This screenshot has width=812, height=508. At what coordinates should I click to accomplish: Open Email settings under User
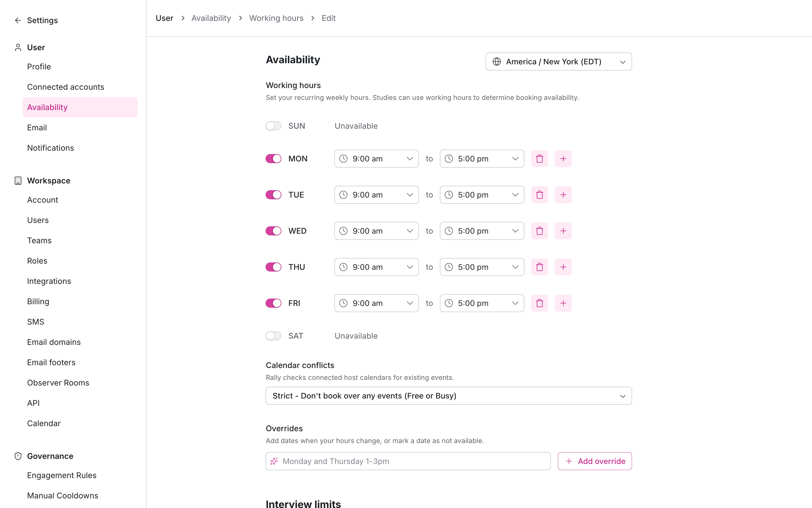pyautogui.click(x=37, y=128)
